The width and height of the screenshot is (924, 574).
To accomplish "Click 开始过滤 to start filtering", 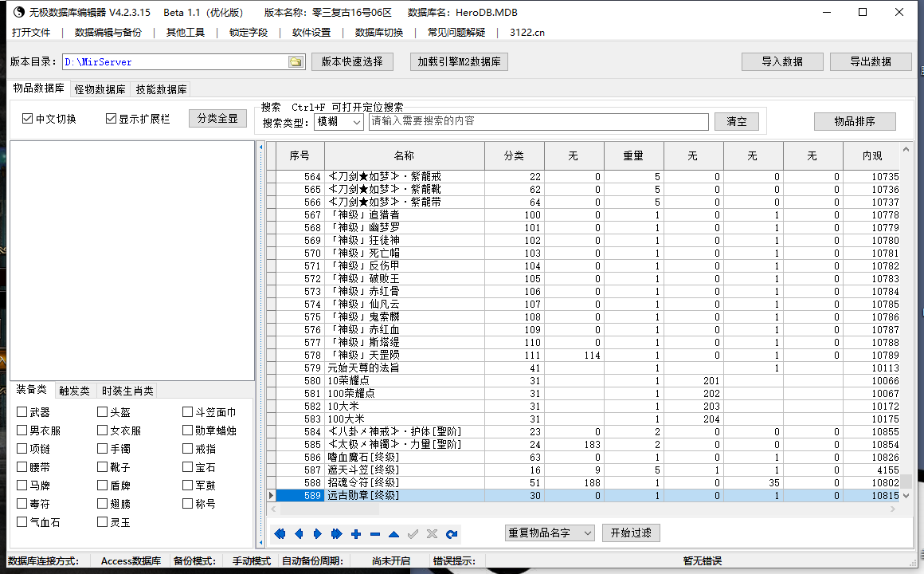I will (x=631, y=533).
